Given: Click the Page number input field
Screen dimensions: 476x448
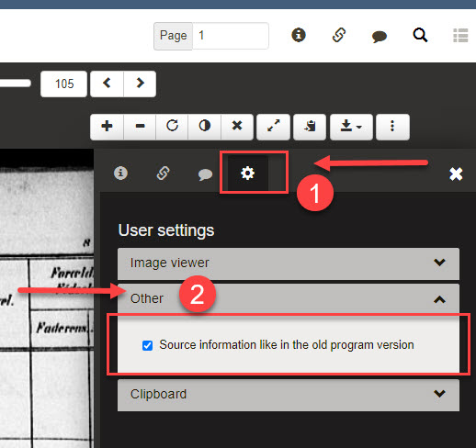Looking at the screenshot, I should click(x=231, y=36).
